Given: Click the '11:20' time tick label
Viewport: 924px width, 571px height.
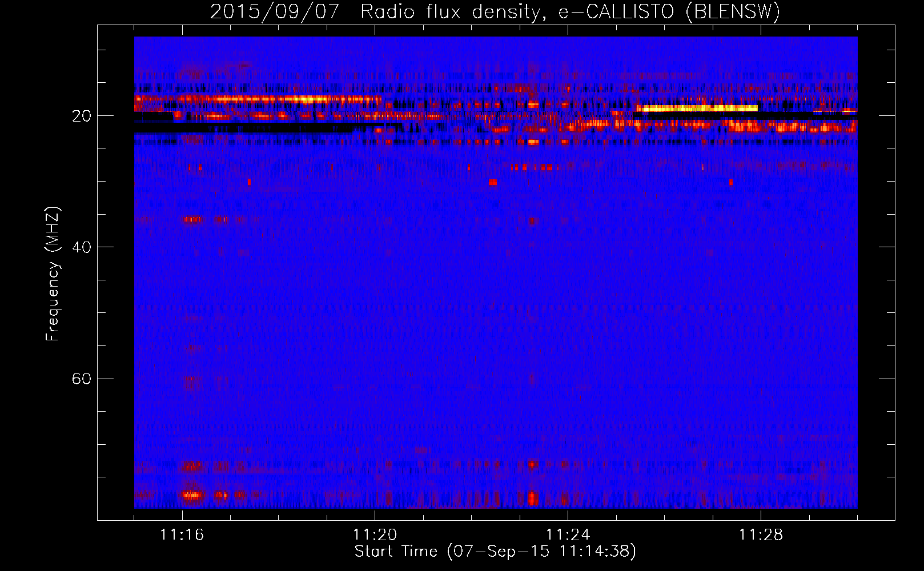Looking at the screenshot, I should tap(375, 534).
